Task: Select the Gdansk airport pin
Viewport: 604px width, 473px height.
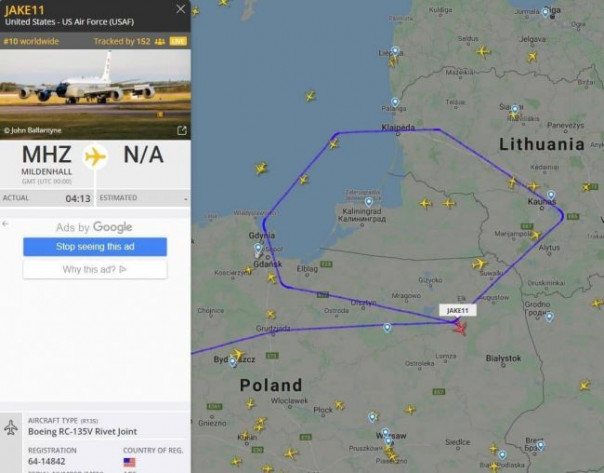Action: click(258, 249)
